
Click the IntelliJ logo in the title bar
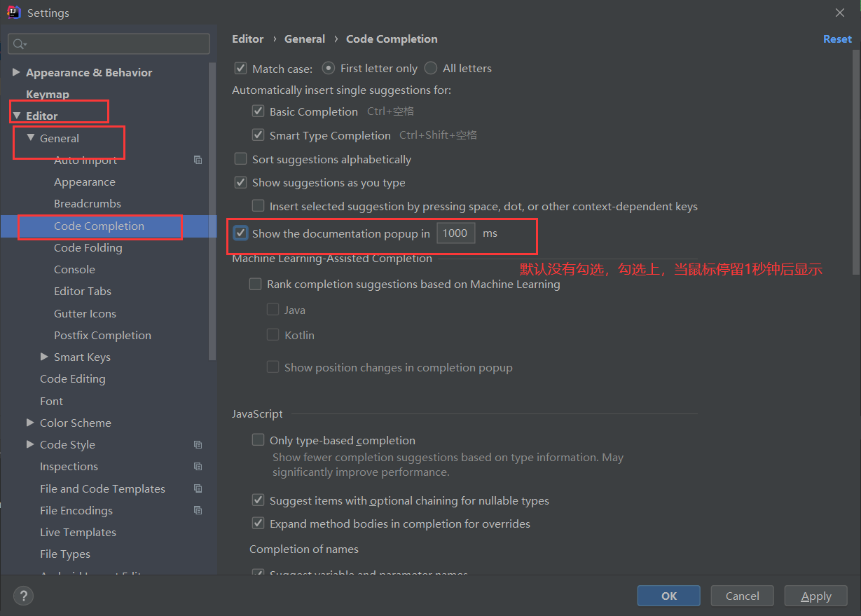pyautogui.click(x=13, y=13)
